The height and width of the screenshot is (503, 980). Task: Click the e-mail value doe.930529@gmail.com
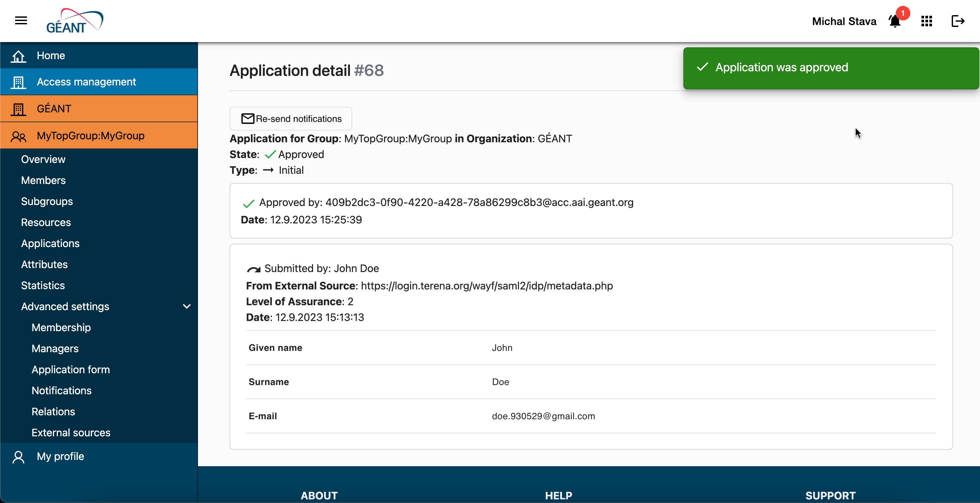pyautogui.click(x=543, y=416)
